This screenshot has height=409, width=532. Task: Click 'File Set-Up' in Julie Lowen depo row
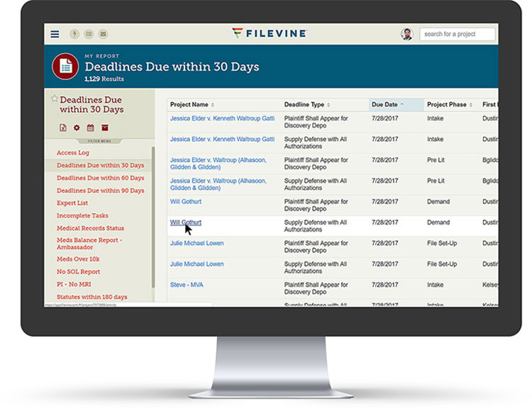point(442,243)
